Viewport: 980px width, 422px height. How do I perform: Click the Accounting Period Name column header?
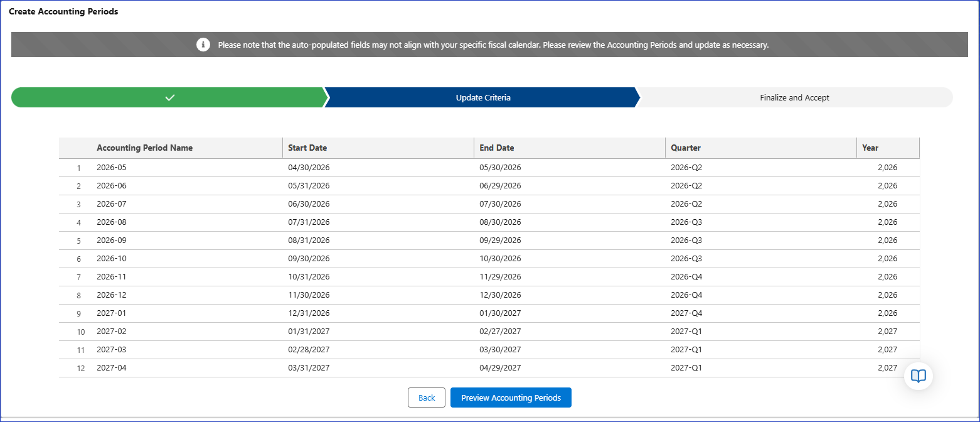144,148
